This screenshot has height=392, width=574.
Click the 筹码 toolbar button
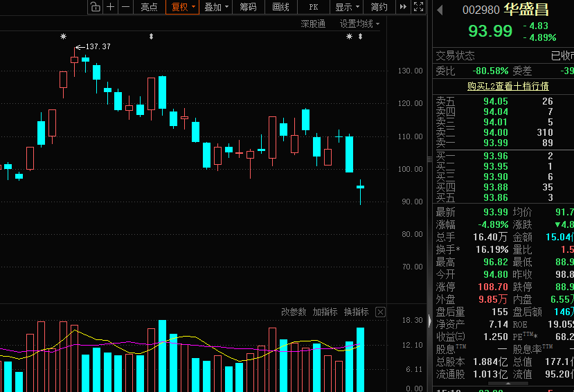pos(248,7)
